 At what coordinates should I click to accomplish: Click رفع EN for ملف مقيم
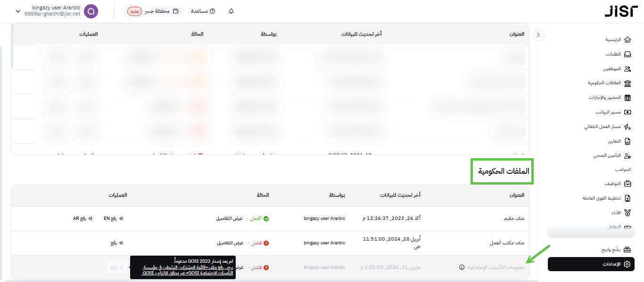coord(113,218)
